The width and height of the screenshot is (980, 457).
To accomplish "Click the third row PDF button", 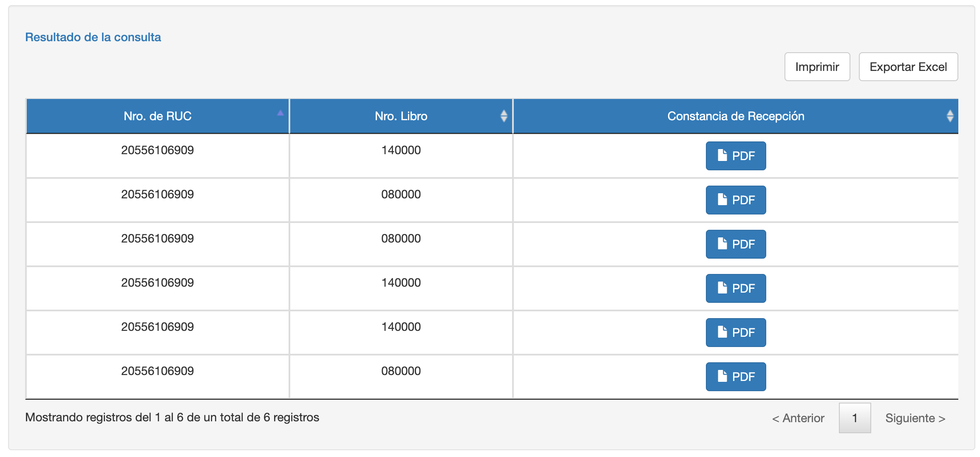I will [736, 244].
